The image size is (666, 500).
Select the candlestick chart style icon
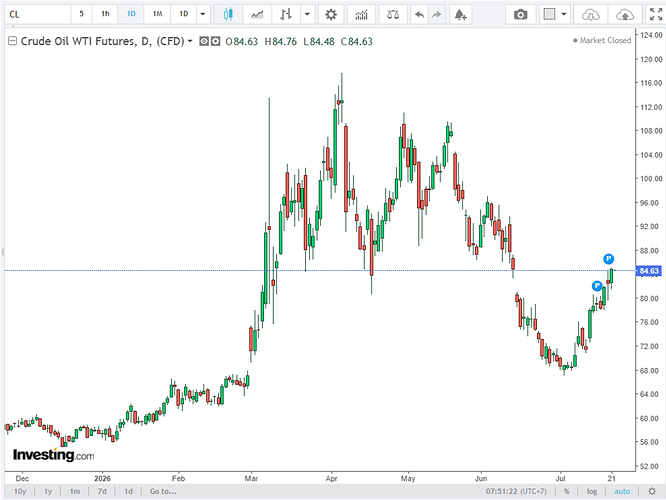pyautogui.click(x=228, y=14)
